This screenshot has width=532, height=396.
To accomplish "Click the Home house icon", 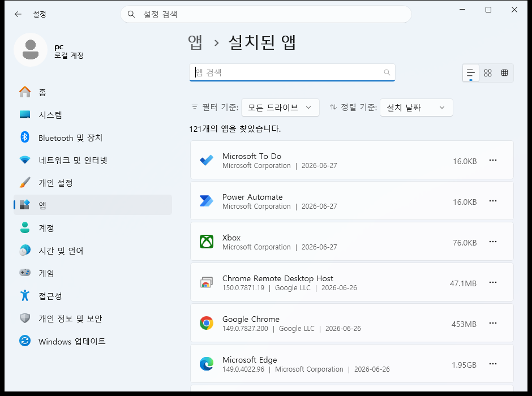I will point(25,92).
